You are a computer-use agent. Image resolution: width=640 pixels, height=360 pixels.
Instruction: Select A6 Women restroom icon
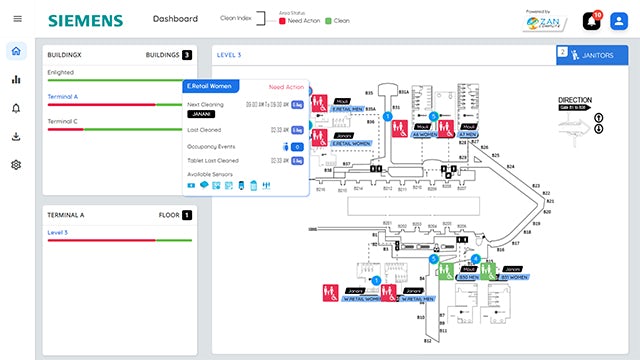pyautogui.click(x=400, y=129)
